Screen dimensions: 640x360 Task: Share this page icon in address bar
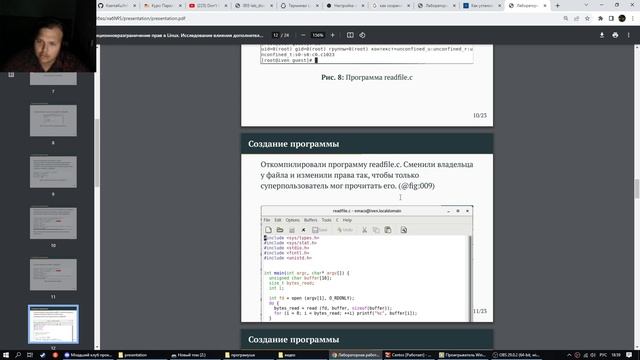coord(576,18)
